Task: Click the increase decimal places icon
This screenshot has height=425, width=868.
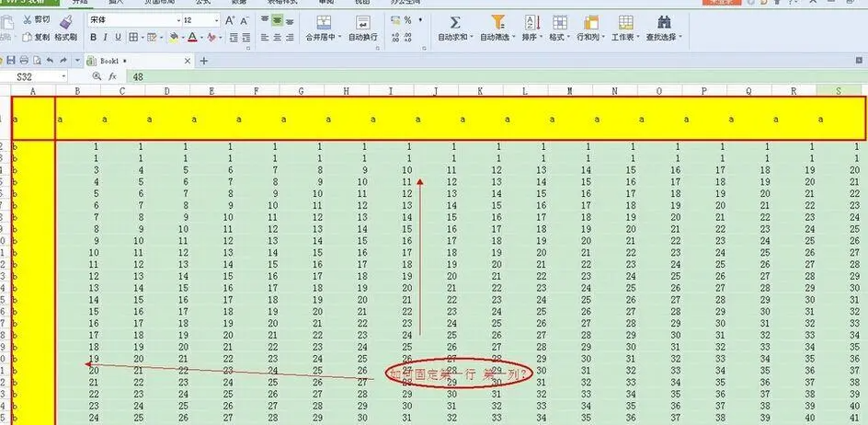Action: coord(395,38)
